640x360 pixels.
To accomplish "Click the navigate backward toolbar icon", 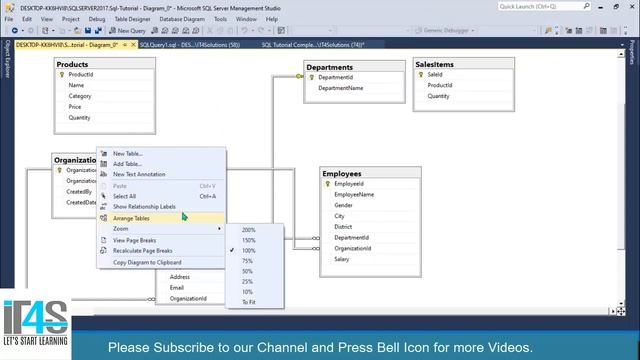I will [x=15, y=31].
